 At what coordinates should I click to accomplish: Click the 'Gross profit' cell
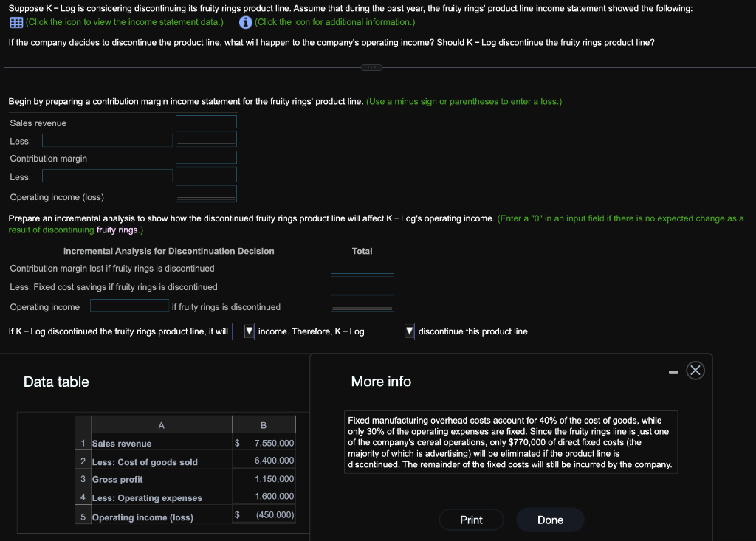coord(162,479)
